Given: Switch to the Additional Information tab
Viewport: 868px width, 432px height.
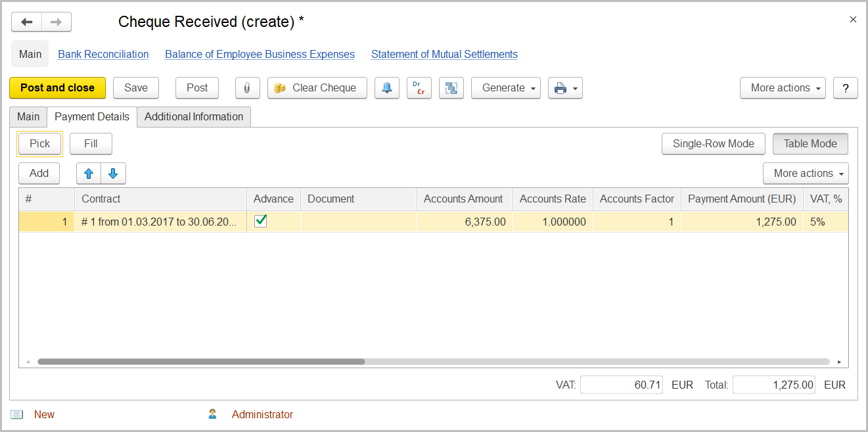Looking at the screenshot, I should pos(194,116).
